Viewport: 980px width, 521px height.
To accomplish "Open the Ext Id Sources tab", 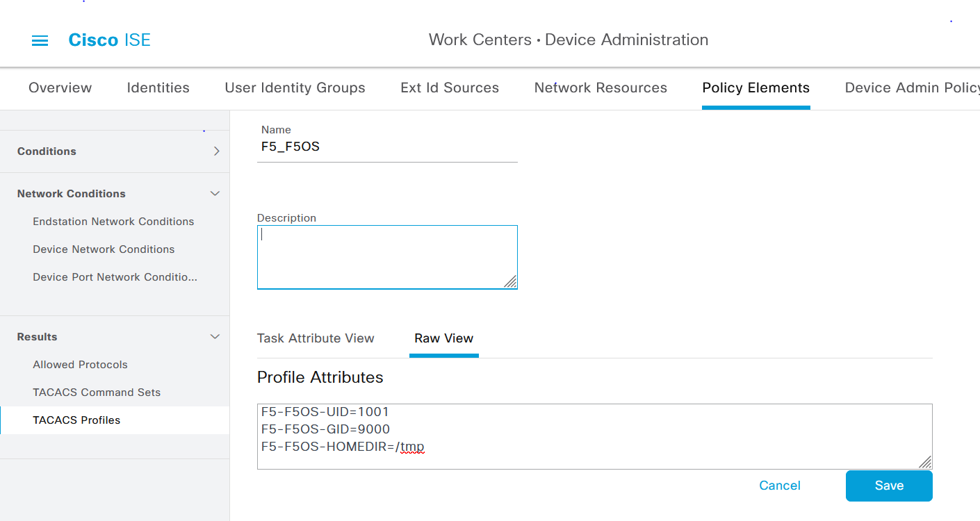I will 449,88.
